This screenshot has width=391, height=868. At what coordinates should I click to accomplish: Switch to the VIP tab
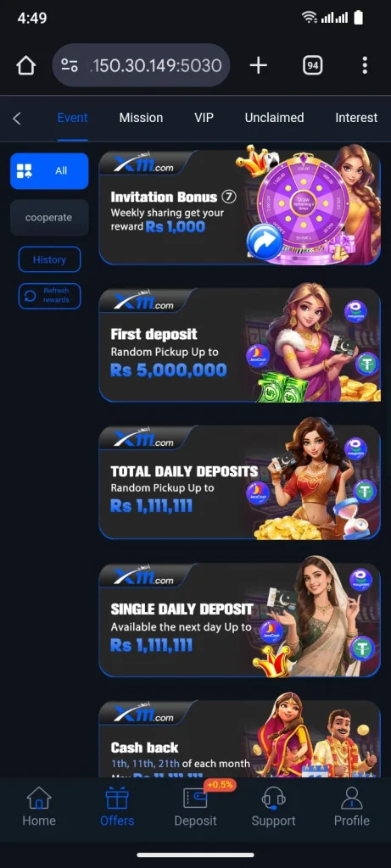pos(204,118)
